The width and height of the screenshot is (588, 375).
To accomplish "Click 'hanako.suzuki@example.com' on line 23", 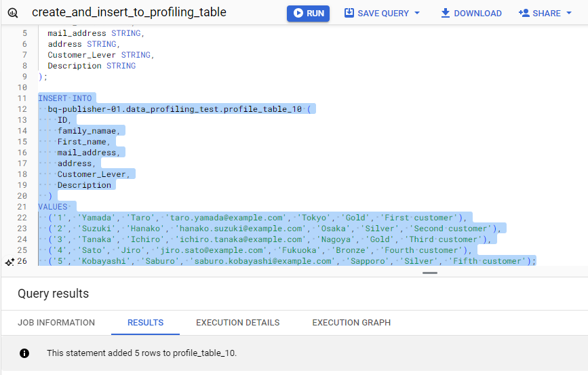I will click(x=241, y=229).
